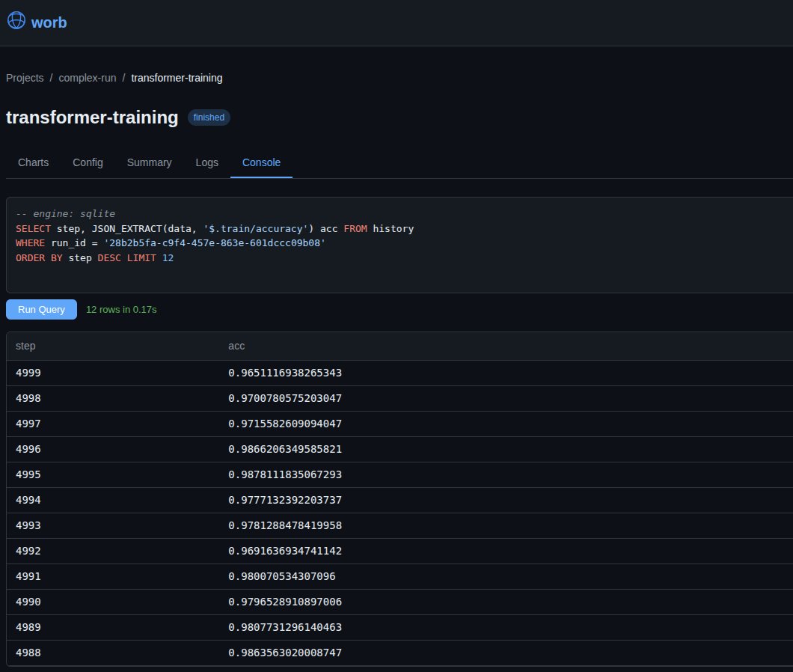
Task: Click the step column header
Action: pos(25,346)
